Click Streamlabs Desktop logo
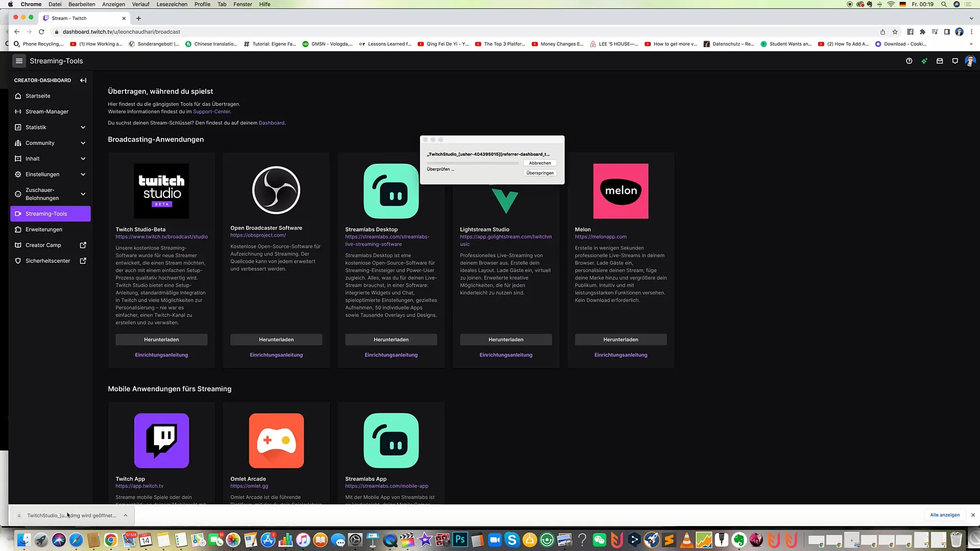 tap(391, 191)
